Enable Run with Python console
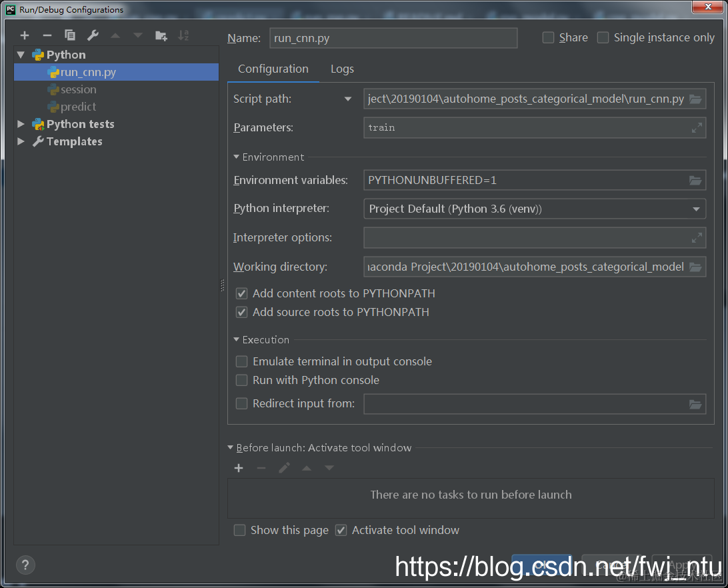The height and width of the screenshot is (588, 728). pos(241,381)
